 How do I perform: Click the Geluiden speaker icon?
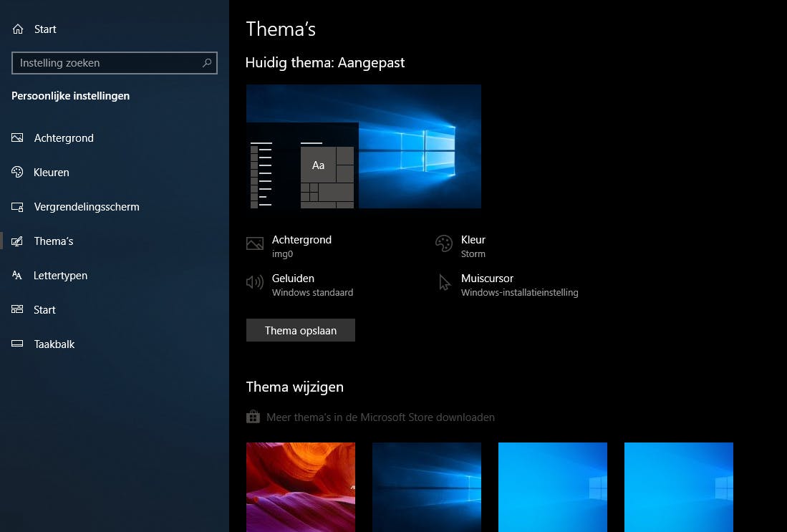tap(255, 282)
